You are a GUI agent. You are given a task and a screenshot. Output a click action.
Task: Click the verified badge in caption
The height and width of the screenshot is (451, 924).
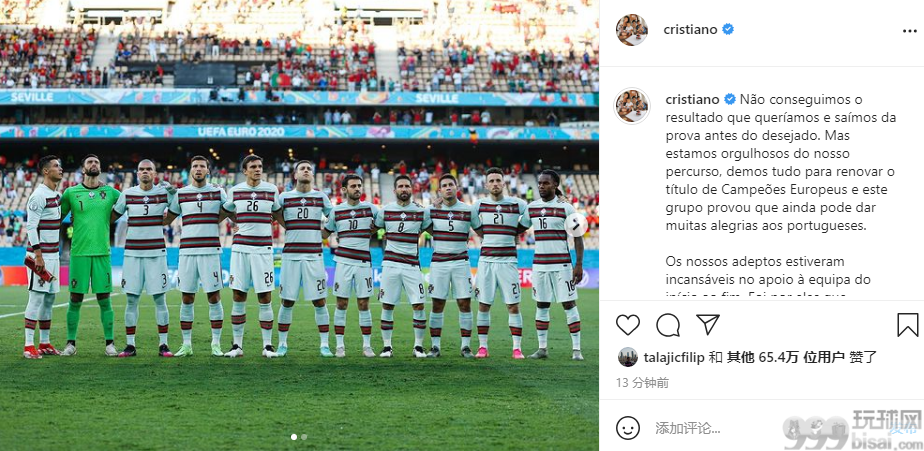[730, 99]
